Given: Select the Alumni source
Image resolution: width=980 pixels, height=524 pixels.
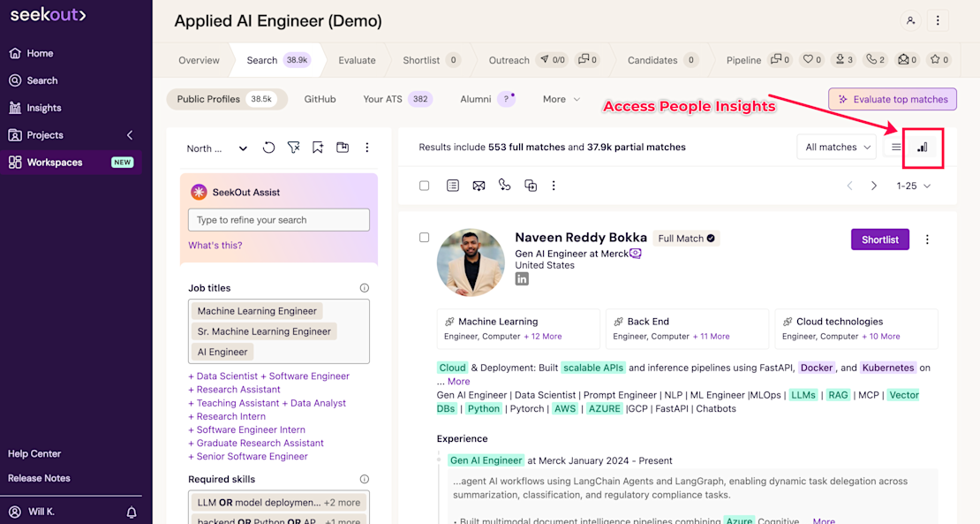Looking at the screenshot, I should click(487, 99).
